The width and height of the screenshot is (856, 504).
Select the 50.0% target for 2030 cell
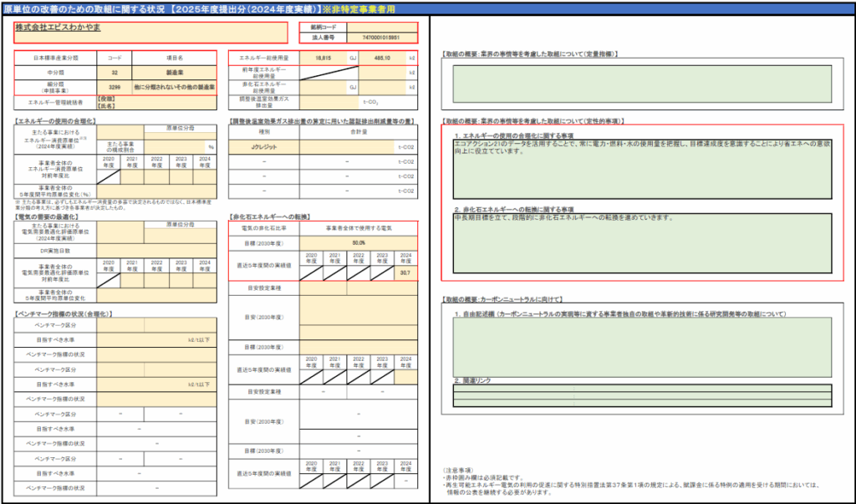358,242
